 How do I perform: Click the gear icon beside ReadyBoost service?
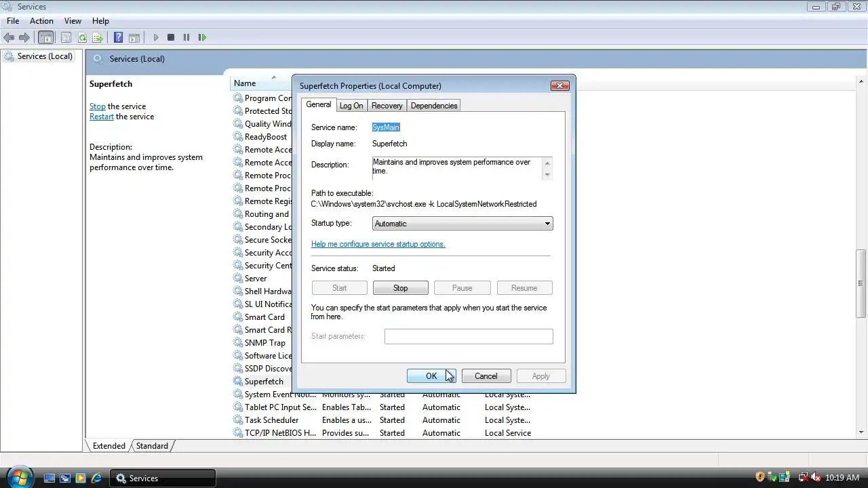(238, 136)
